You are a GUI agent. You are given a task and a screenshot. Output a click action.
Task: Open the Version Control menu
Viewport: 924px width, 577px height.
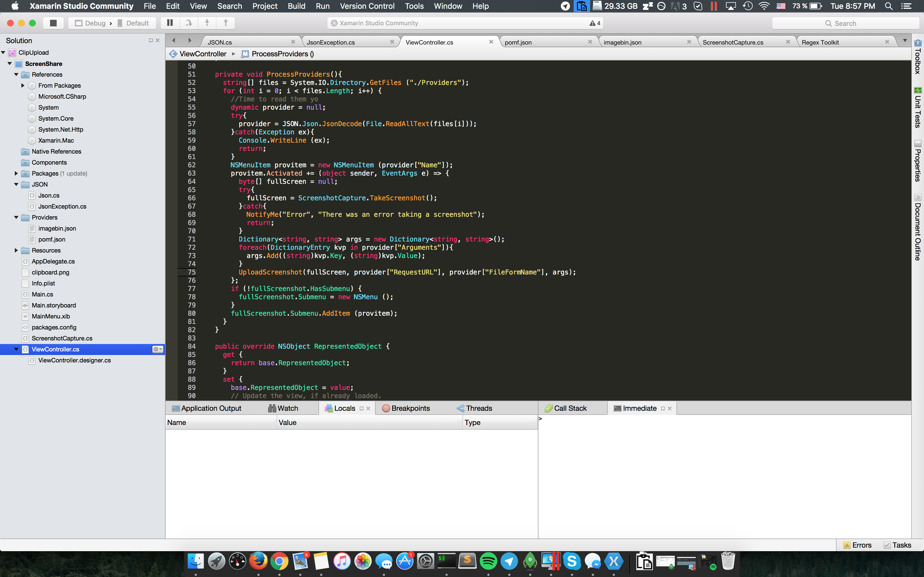click(367, 6)
